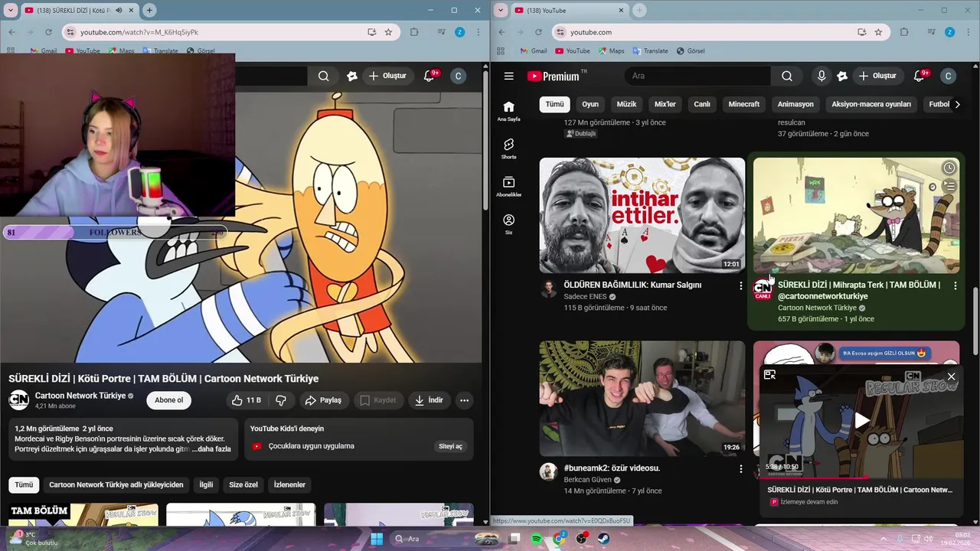Open options menu for Mihrapta Terk video

tap(955, 285)
